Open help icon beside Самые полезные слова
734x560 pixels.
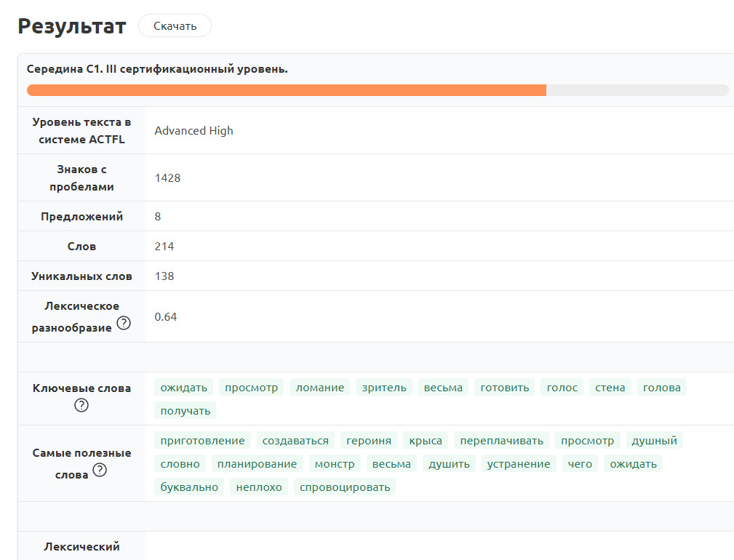click(100, 470)
